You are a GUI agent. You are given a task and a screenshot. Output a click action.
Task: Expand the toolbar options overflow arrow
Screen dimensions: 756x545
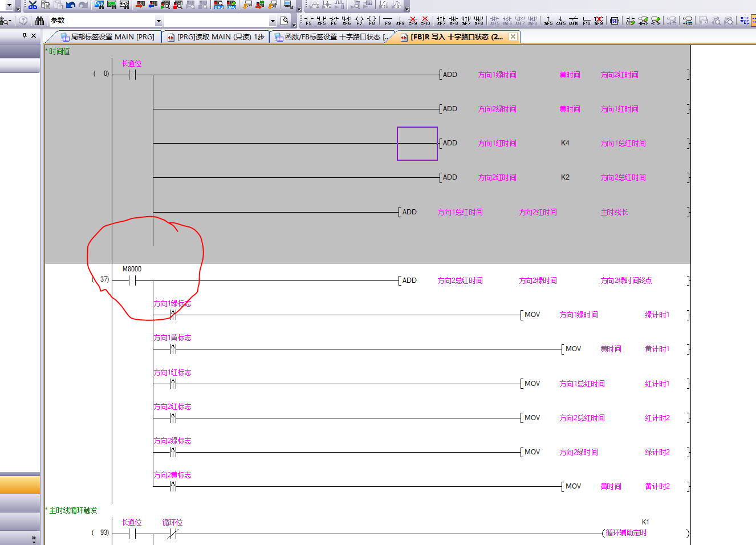(x=294, y=23)
